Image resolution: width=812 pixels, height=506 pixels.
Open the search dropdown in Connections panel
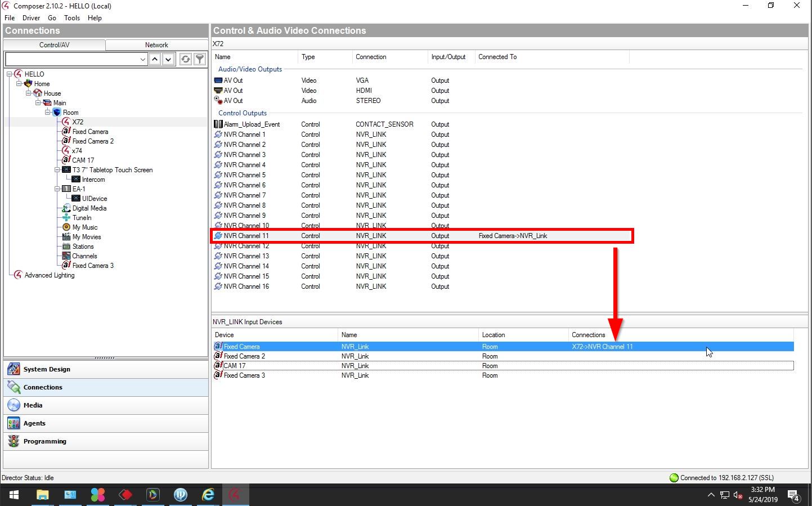(142, 59)
